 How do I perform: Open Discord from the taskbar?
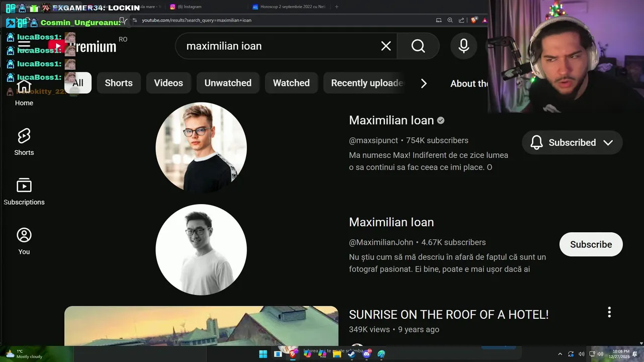click(x=366, y=354)
